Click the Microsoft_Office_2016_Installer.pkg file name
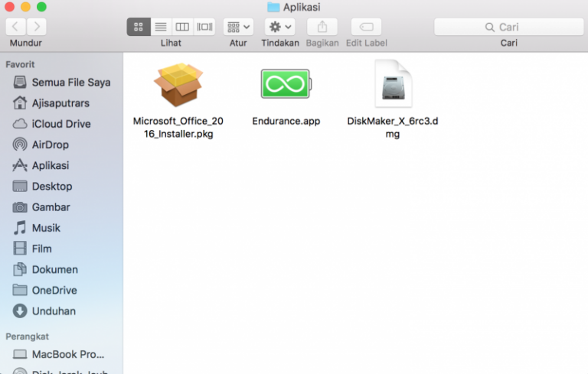Image resolution: width=588 pixels, height=374 pixels. [178, 128]
